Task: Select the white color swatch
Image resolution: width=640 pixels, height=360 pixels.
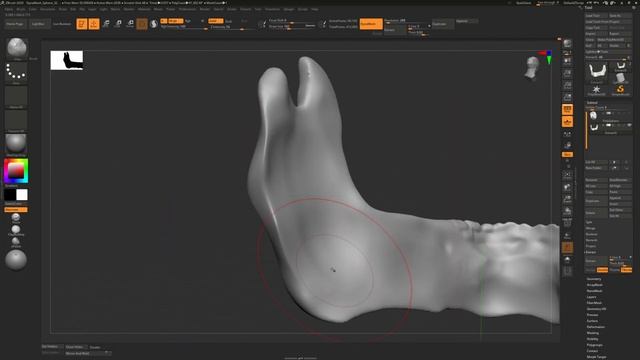Action: (x=22, y=195)
